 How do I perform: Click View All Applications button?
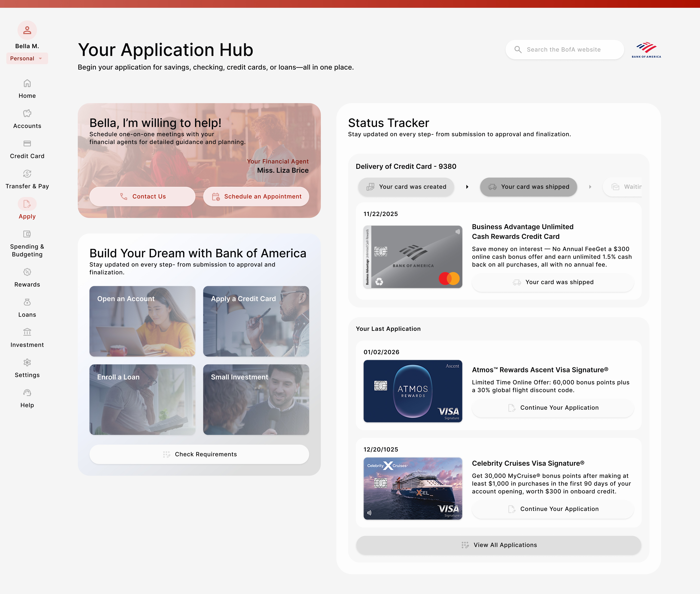pyautogui.click(x=498, y=545)
